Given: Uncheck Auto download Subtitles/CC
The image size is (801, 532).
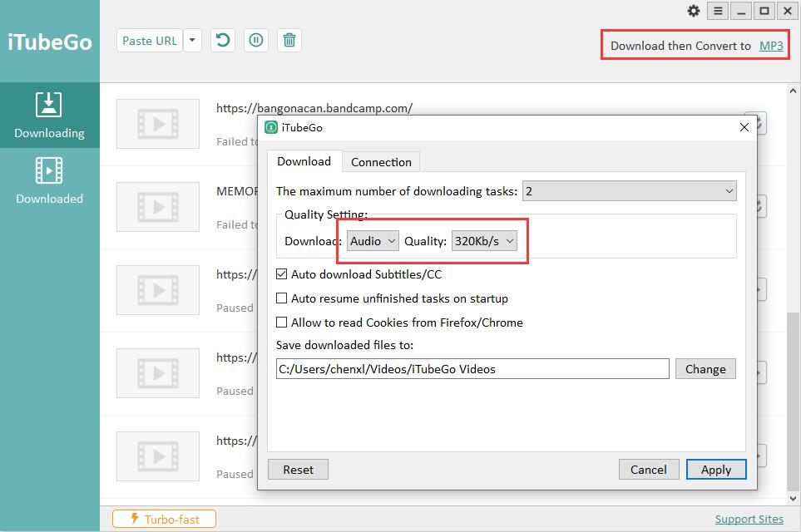Looking at the screenshot, I should (281, 274).
